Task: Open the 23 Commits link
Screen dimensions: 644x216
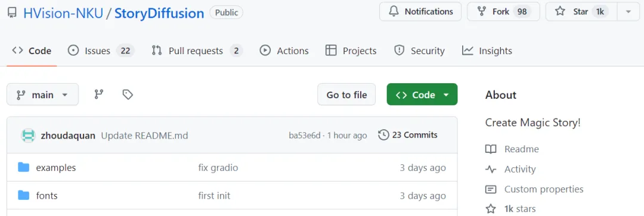Action: click(x=408, y=135)
